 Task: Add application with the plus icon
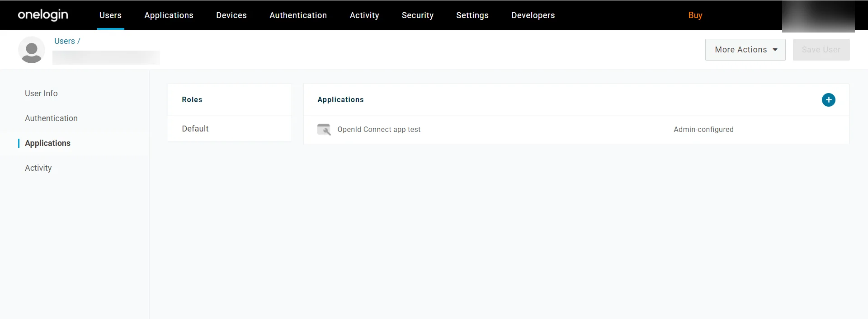[x=828, y=100]
